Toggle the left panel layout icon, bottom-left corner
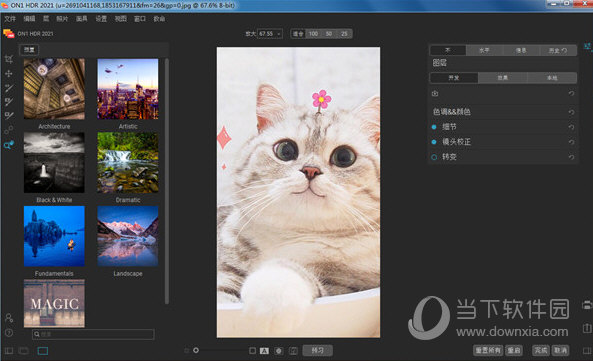The width and height of the screenshot is (593, 361). coord(9,351)
